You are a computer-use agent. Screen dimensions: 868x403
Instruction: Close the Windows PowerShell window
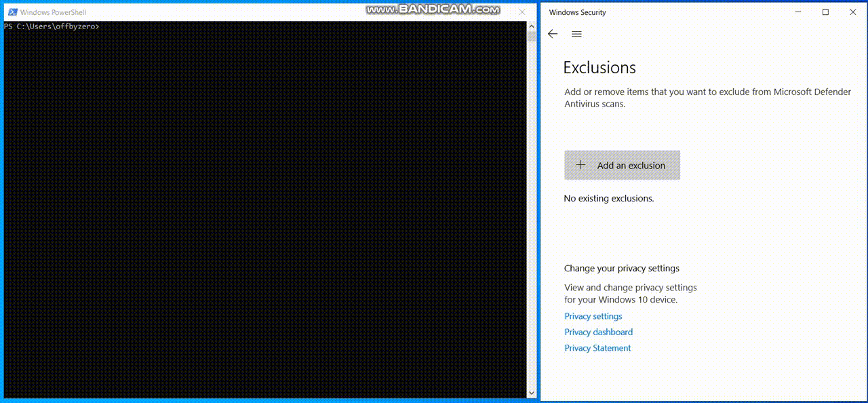click(x=521, y=12)
